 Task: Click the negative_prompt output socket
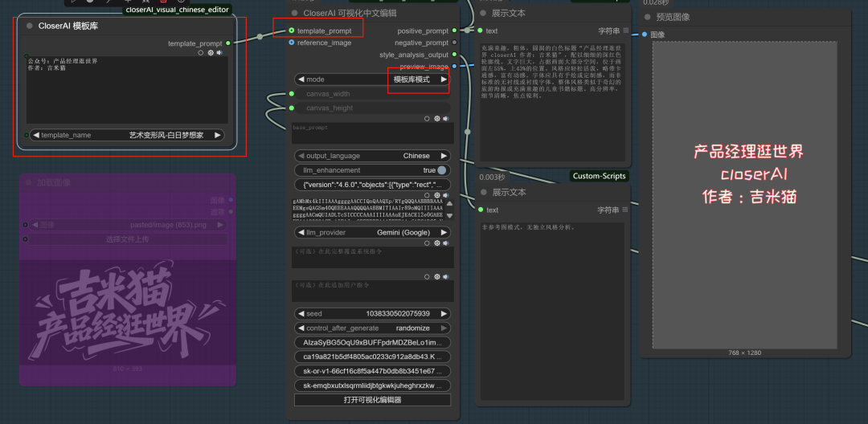454,43
